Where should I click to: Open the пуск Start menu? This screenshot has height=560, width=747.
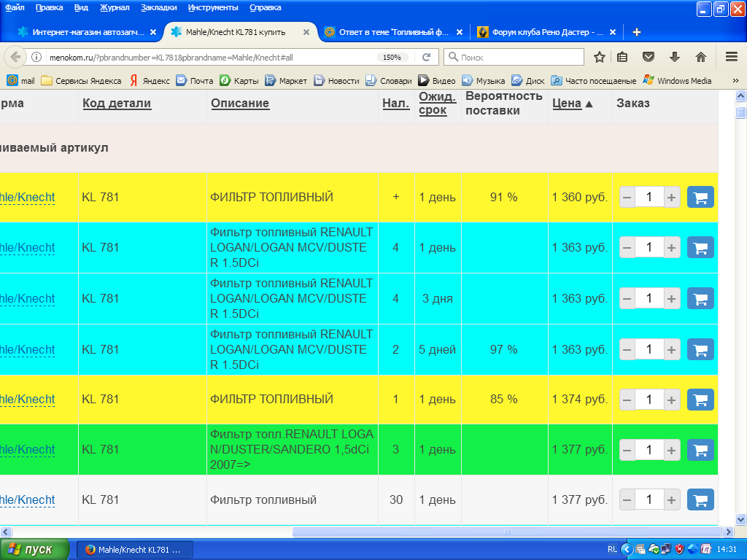coord(34,550)
